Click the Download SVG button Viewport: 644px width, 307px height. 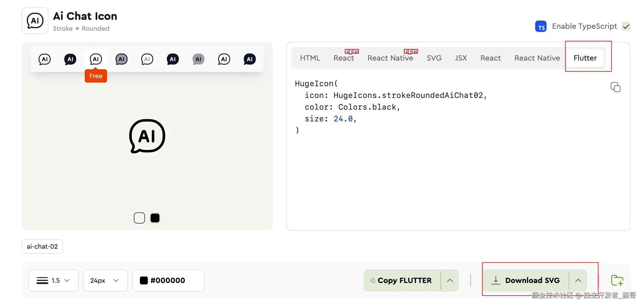[526, 280]
